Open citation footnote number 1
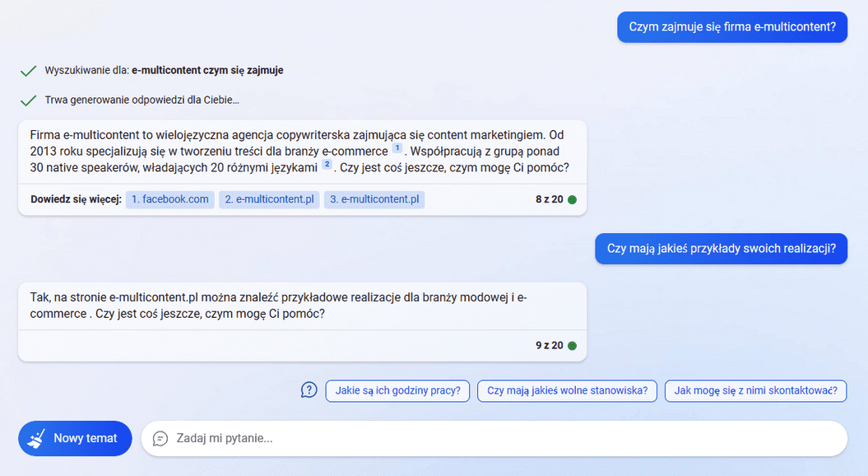Image resolution: width=868 pixels, height=476 pixels. pos(397,149)
